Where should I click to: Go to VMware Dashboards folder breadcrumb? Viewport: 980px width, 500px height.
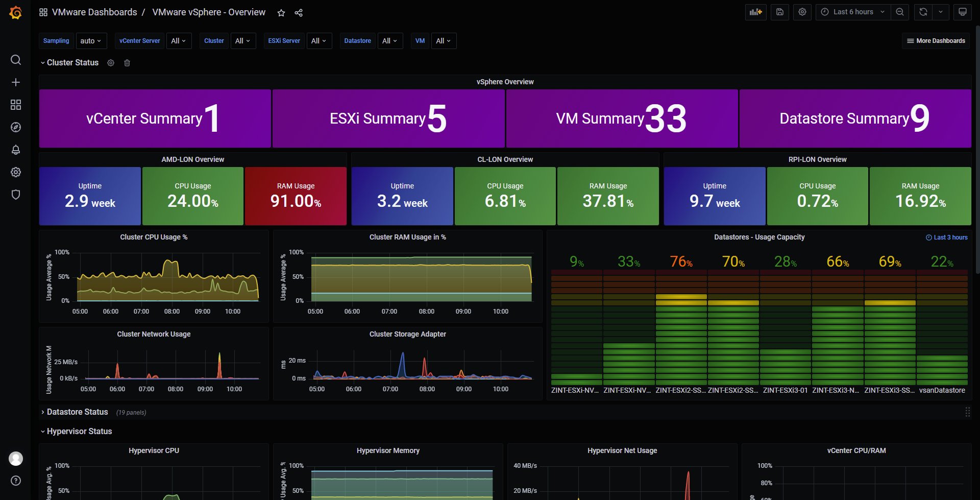tap(94, 12)
